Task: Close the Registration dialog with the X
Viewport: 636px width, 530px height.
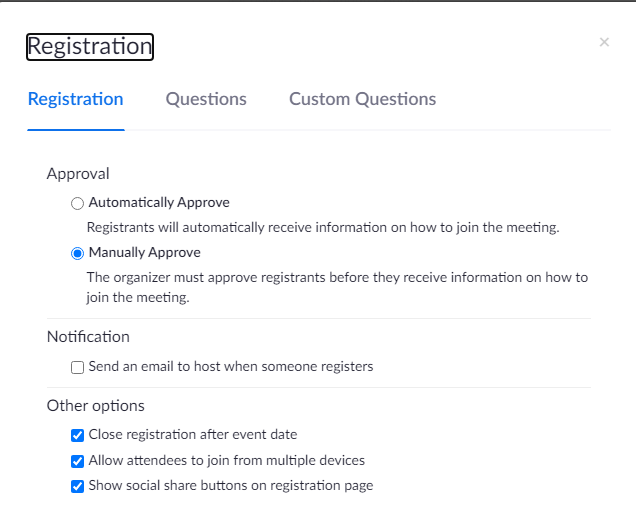Action: coord(604,42)
